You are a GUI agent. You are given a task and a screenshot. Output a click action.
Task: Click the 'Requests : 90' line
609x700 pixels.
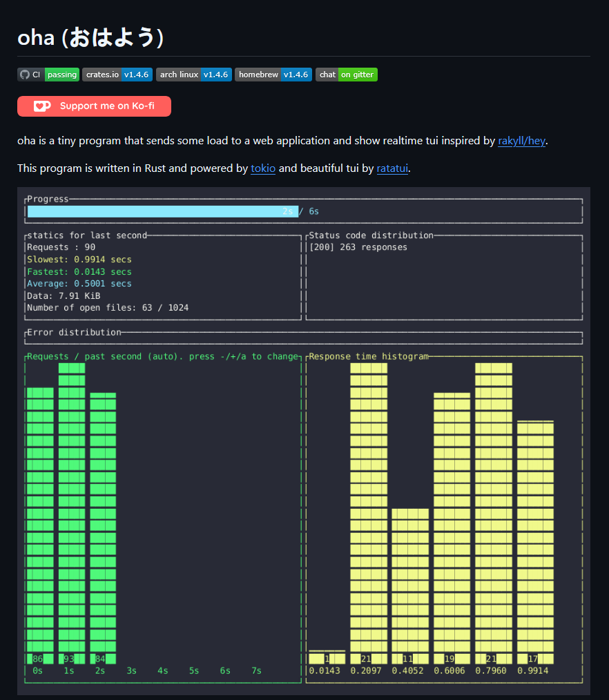(61, 247)
